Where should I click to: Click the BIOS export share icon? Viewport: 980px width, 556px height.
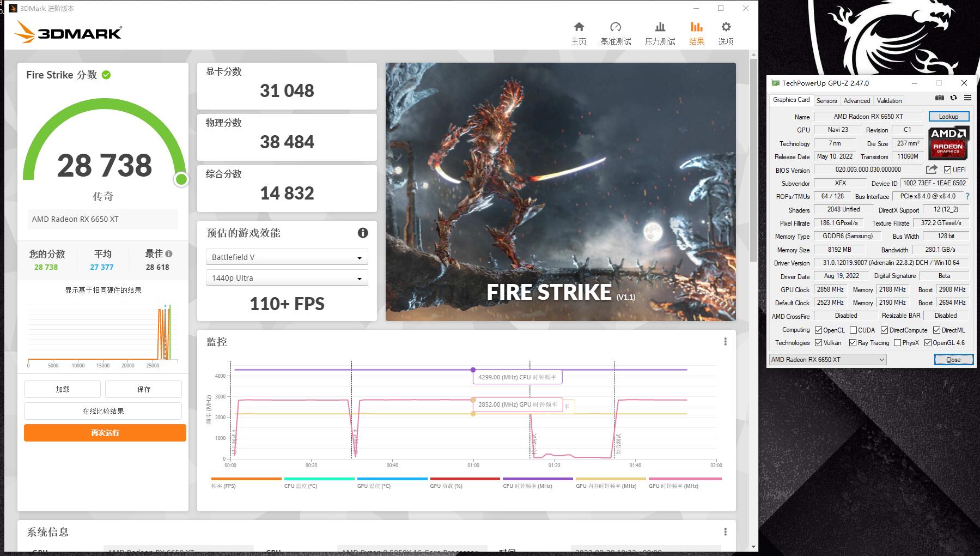click(x=932, y=170)
